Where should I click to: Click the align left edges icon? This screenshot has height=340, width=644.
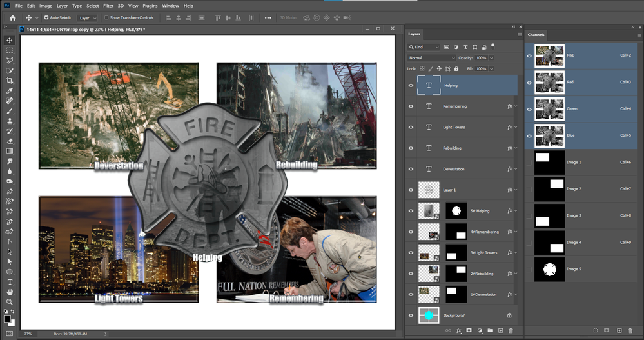pyautogui.click(x=168, y=17)
